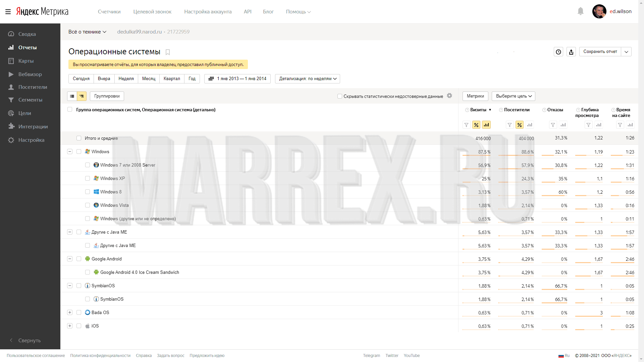Open Счетчики in top navigation
Viewport: 644px width, 362px height.
(109, 12)
